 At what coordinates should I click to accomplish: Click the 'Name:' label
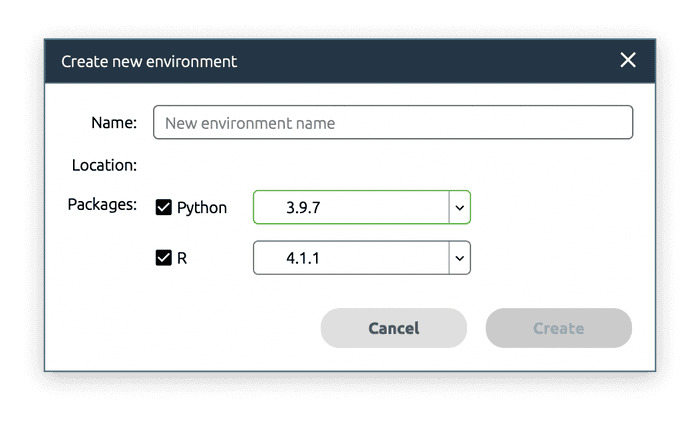[114, 123]
